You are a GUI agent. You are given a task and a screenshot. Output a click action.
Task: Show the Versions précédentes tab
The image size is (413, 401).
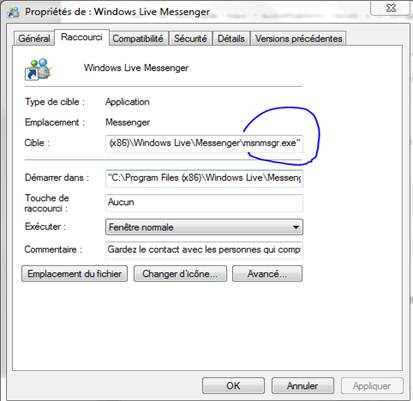click(299, 39)
